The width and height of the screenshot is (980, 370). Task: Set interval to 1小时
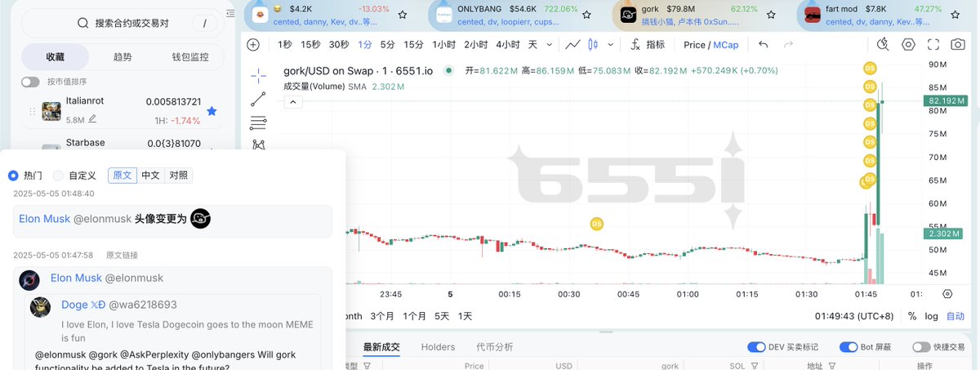(443, 45)
